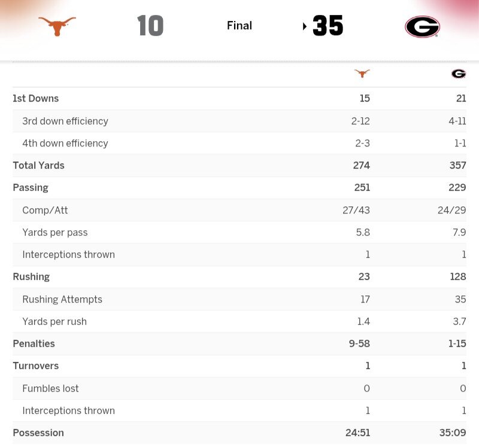Image resolution: width=479 pixels, height=448 pixels.
Task: Click the Penalties row label
Action: click(34, 344)
